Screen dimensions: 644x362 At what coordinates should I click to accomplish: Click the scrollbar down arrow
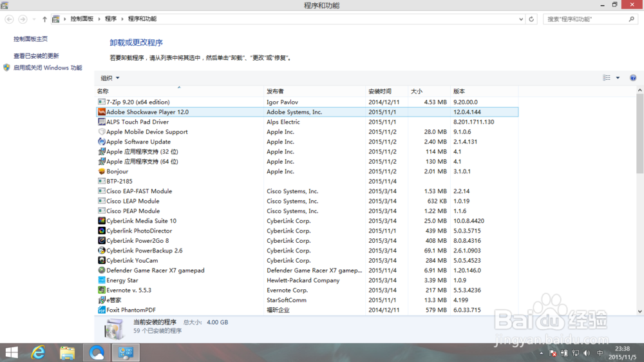639,312
